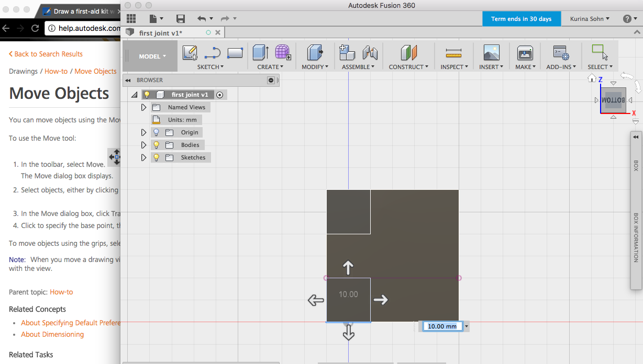
Task: Open the ViewCube options dropdown arrow
Action: [x=636, y=121]
